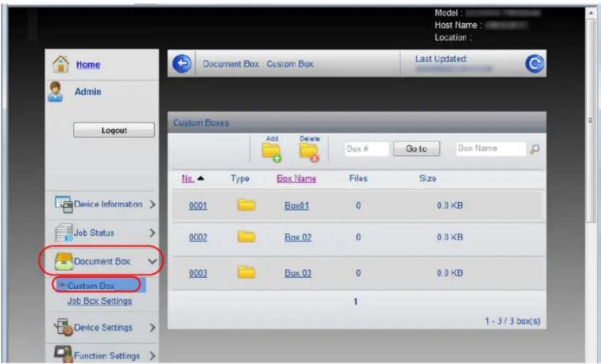Click the folder icon for Box01
This screenshot has width=601, height=364.
pos(246,206)
